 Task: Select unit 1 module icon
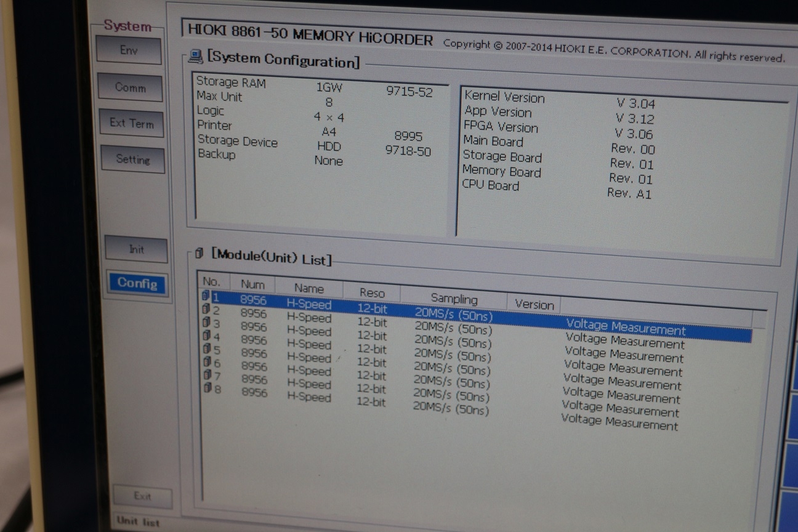click(206, 296)
